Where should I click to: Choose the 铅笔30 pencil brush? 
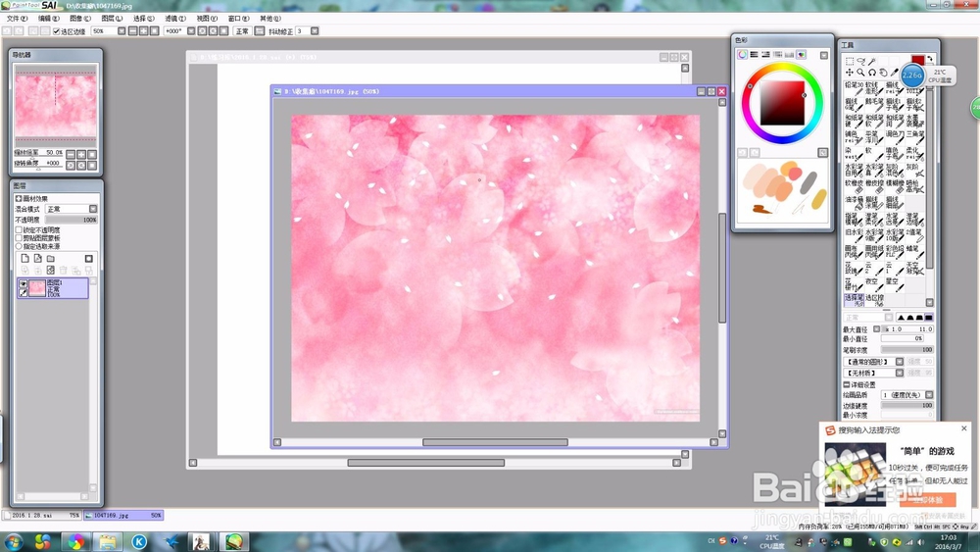854,88
